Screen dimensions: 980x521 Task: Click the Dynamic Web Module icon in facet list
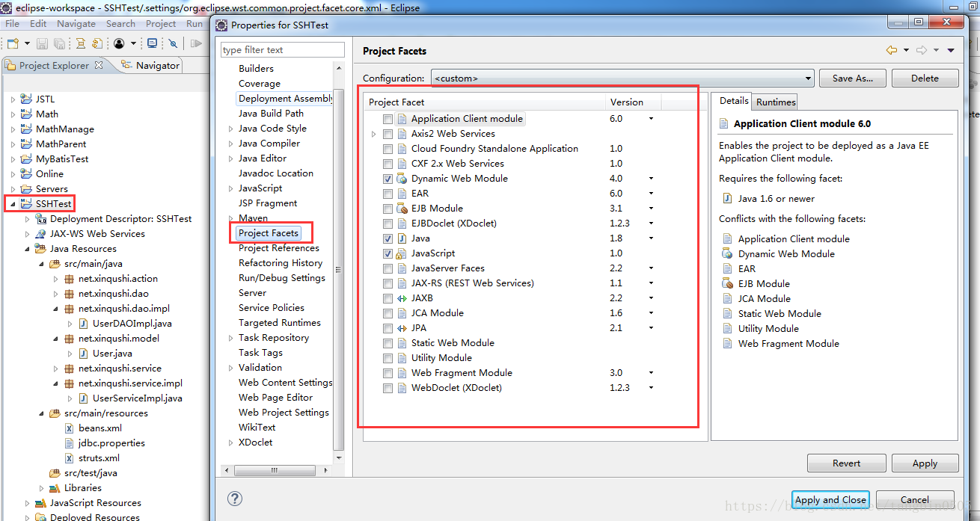402,178
